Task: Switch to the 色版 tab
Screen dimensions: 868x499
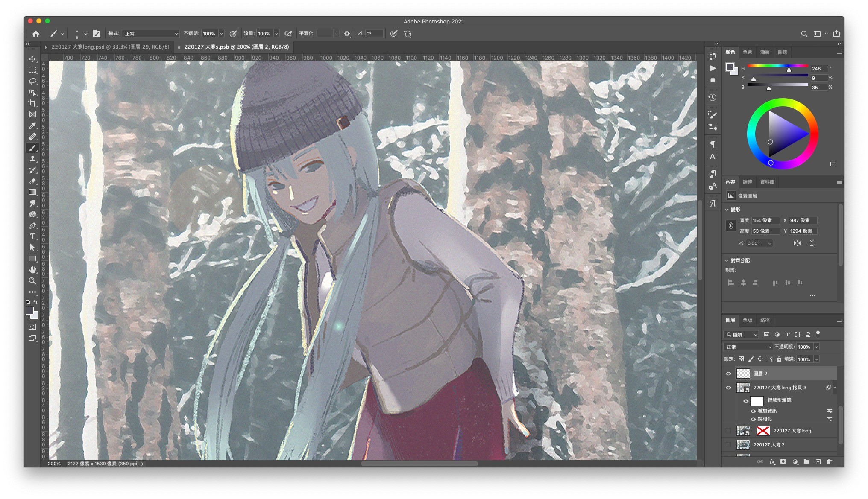Action: 747,320
